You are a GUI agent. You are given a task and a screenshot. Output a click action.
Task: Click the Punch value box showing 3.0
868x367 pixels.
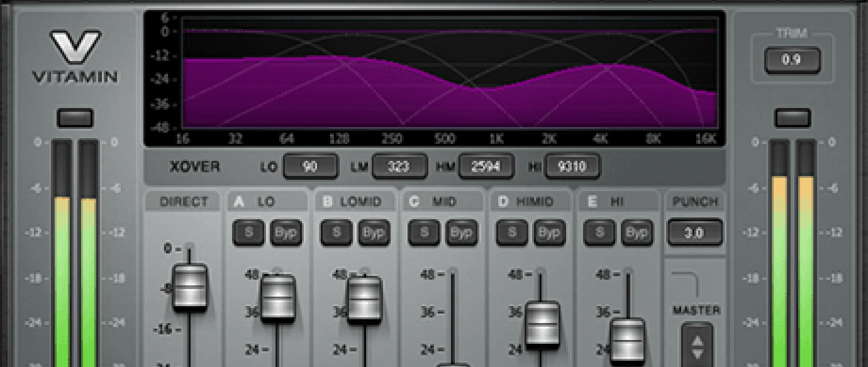pos(694,233)
